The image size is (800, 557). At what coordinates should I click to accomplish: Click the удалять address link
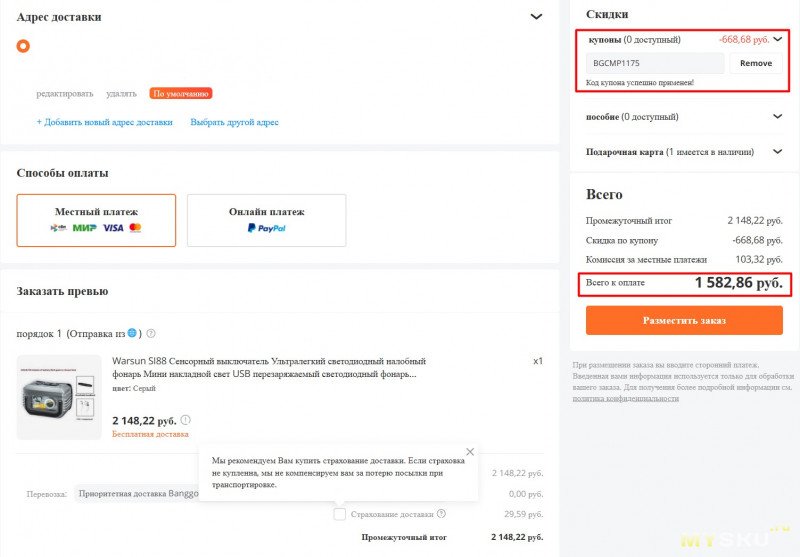pos(121,93)
